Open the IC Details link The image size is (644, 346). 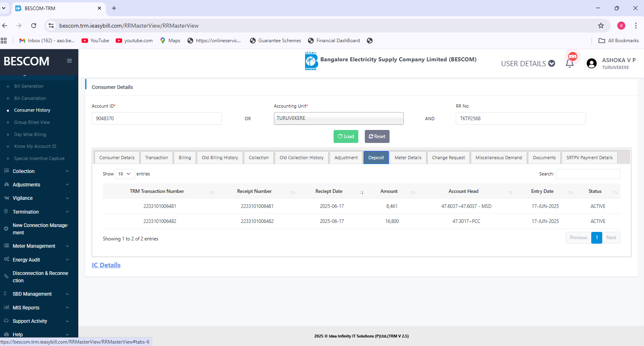106,265
